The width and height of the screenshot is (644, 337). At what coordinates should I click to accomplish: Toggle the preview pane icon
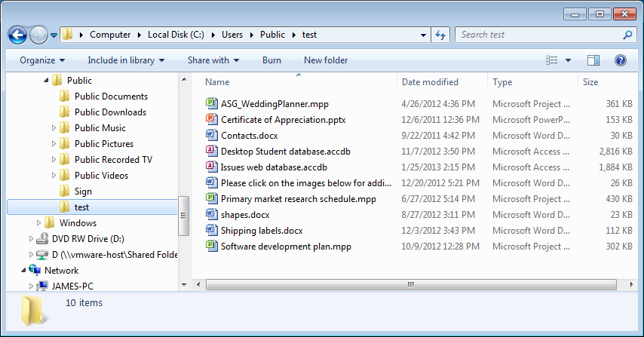pyautogui.click(x=593, y=60)
